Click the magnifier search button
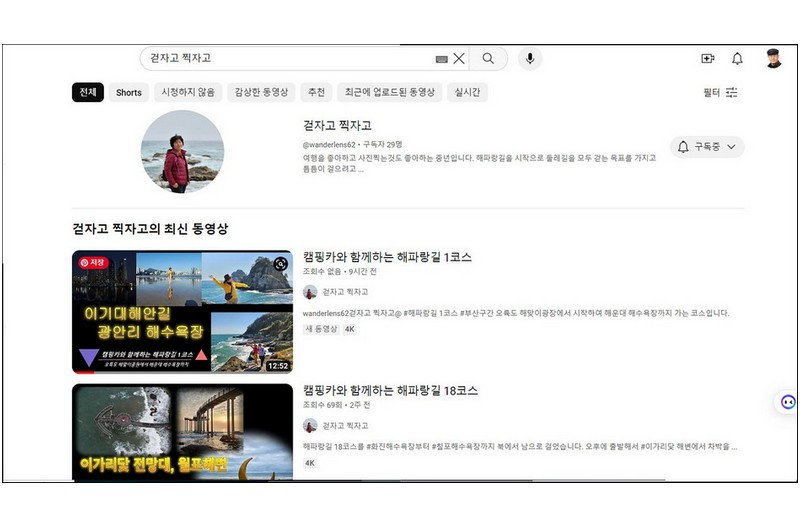The height and width of the screenshot is (527, 800). 488,59
